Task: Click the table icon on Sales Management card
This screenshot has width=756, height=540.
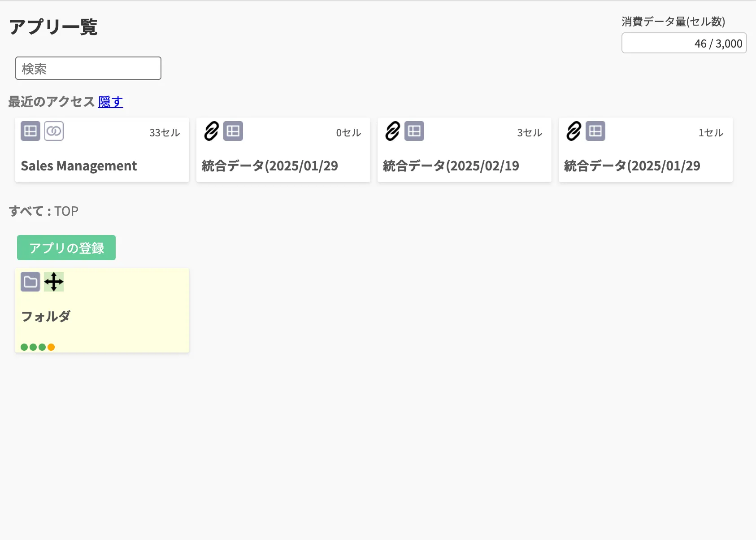Action: pos(30,131)
